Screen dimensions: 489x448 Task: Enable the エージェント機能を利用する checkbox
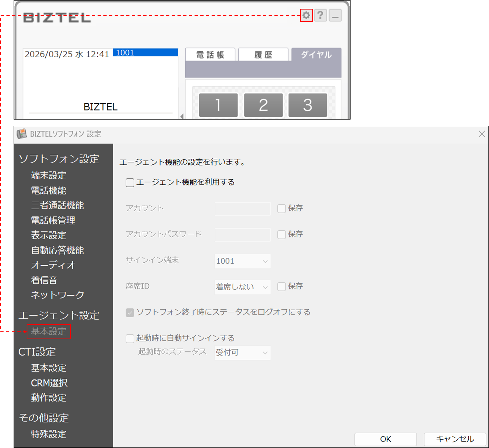click(130, 183)
